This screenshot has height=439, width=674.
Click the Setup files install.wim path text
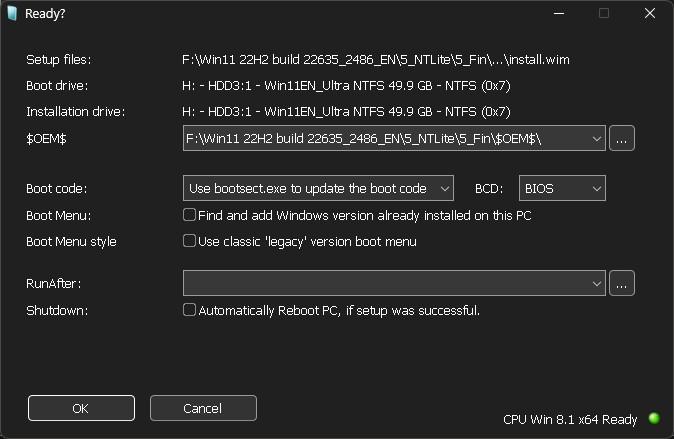pyautogui.click(x=376, y=59)
